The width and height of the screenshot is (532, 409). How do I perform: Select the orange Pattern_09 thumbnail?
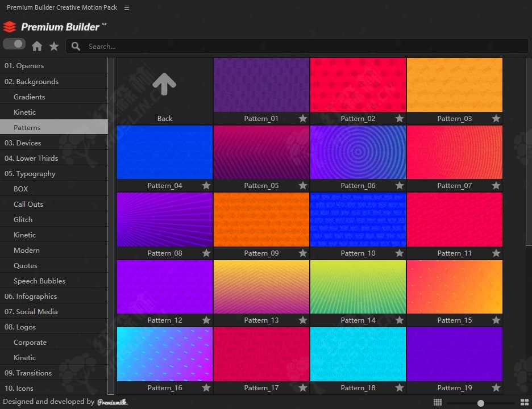[261, 219]
